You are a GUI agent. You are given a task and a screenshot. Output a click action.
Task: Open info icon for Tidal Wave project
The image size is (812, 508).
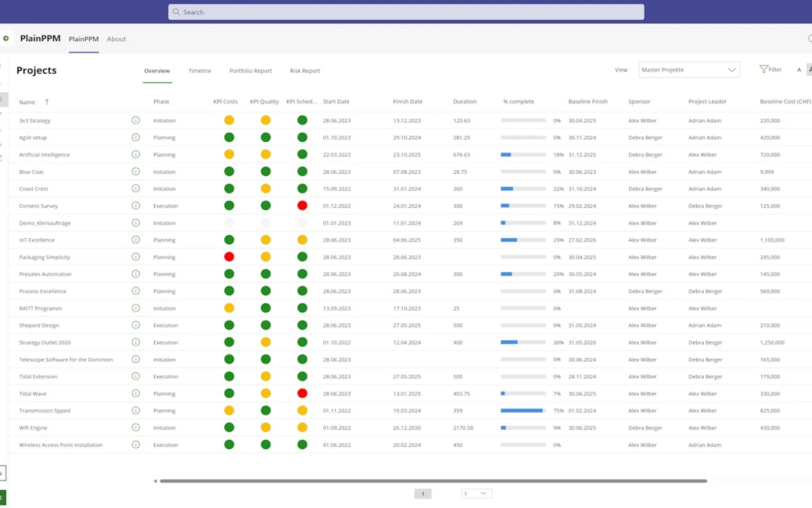136,393
